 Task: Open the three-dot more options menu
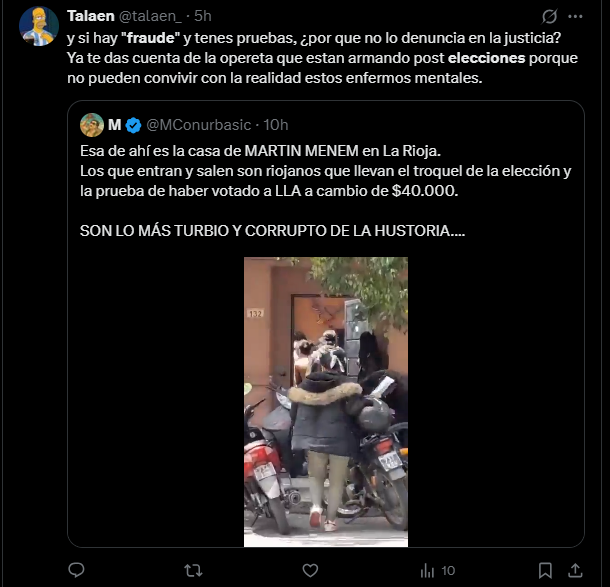575,16
